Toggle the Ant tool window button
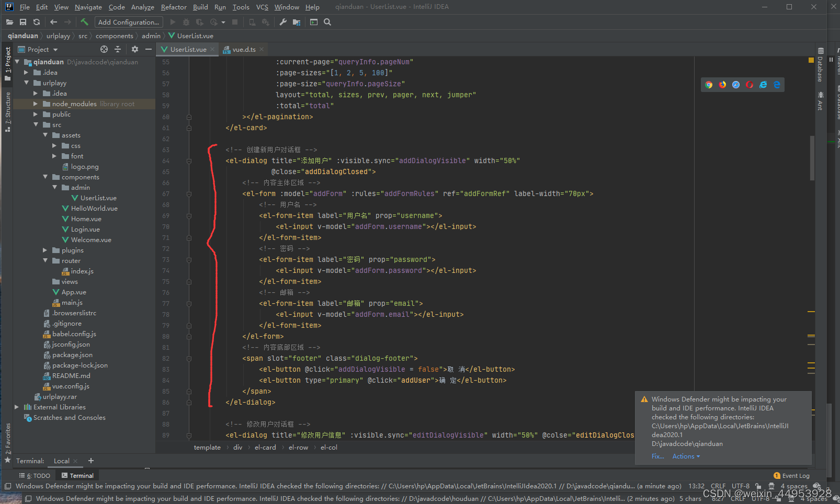Image resolution: width=840 pixels, height=504 pixels. pyautogui.click(x=821, y=101)
